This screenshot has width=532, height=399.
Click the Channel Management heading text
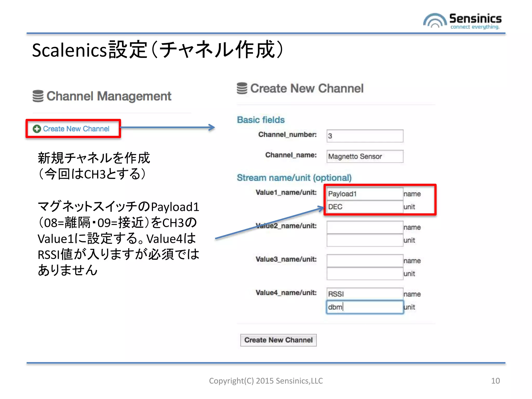[x=109, y=96]
